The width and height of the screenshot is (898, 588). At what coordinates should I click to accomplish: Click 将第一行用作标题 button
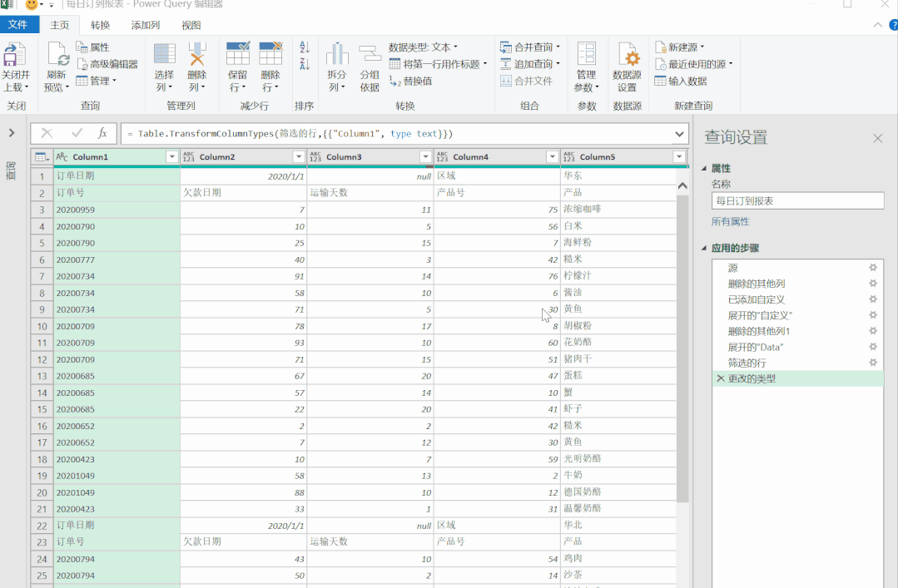tap(438, 64)
